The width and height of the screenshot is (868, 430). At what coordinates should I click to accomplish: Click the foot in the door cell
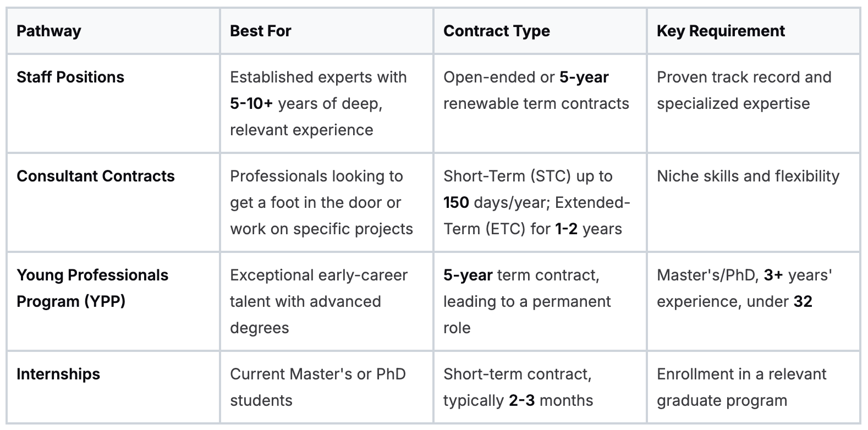[327, 202]
